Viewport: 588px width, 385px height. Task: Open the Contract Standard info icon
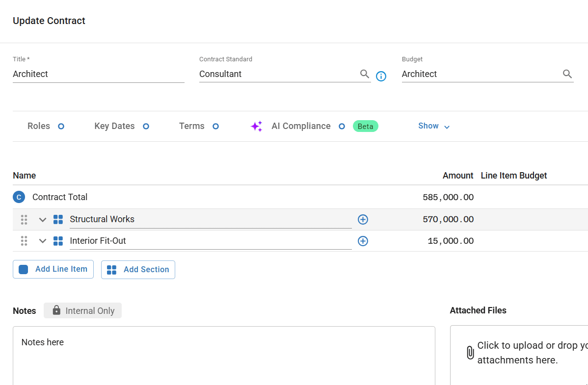point(381,76)
